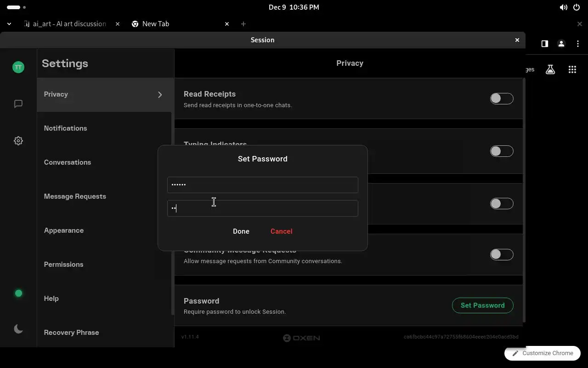Click the version number v1.11.4
This screenshot has width=588, height=368.
pos(190,337)
